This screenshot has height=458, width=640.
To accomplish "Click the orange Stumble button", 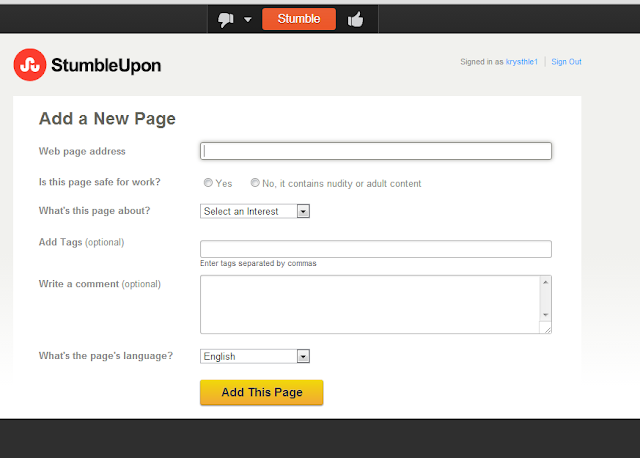I will (299, 19).
